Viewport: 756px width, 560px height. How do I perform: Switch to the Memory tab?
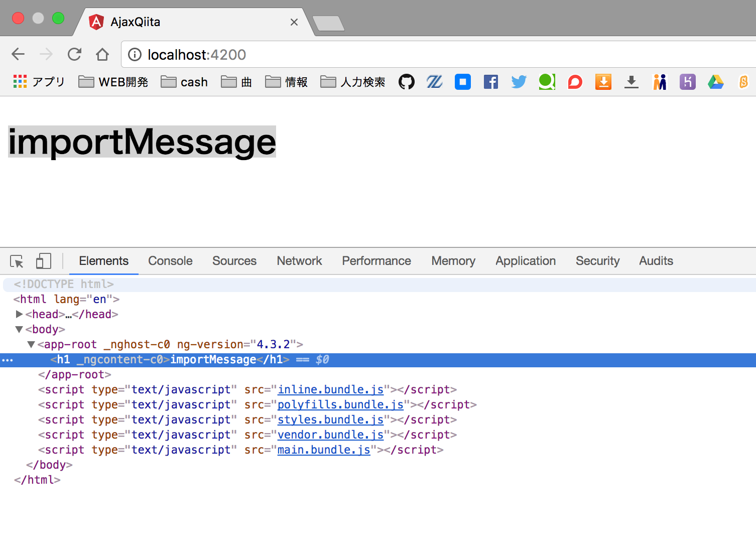(x=453, y=261)
